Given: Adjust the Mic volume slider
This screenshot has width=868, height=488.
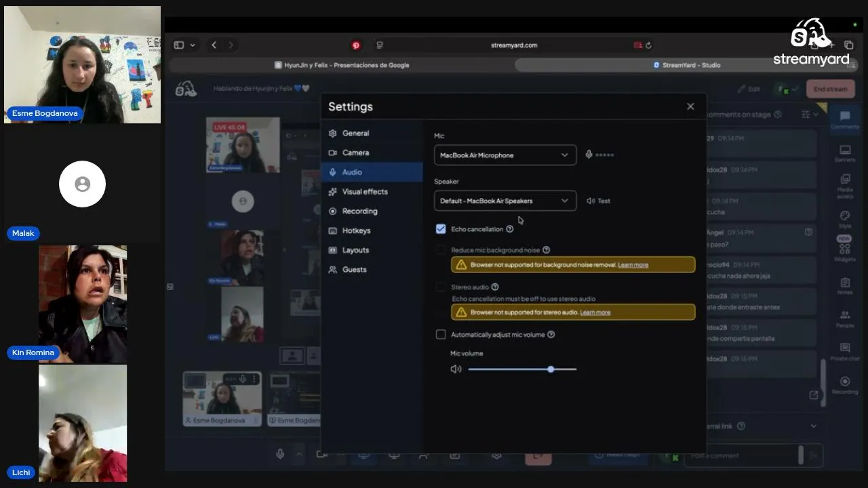Looking at the screenshot, I should (522, 369).
